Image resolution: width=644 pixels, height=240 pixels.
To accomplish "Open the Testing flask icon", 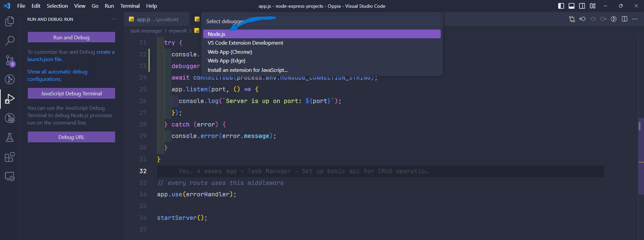I will coord(10,138).
